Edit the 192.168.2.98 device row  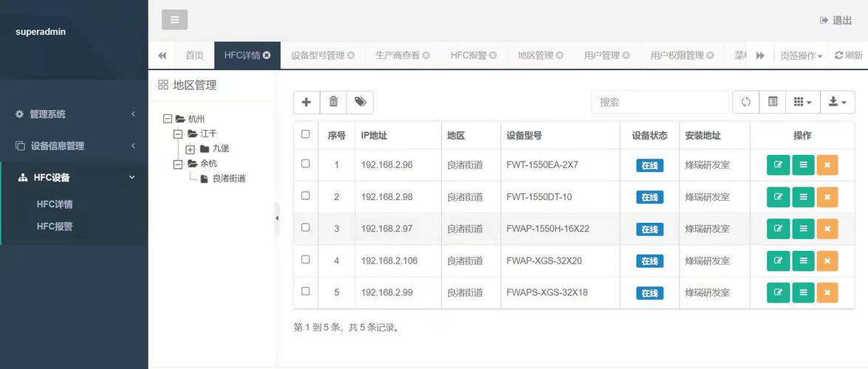pos(778,197)
